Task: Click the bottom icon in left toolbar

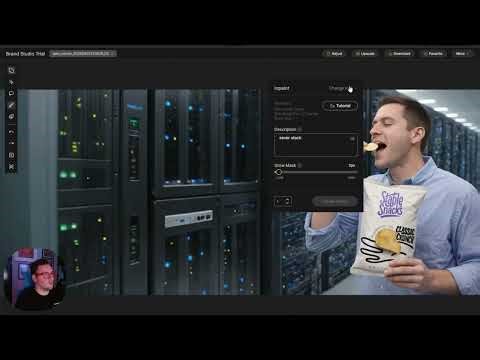Action: pos(11,166)
